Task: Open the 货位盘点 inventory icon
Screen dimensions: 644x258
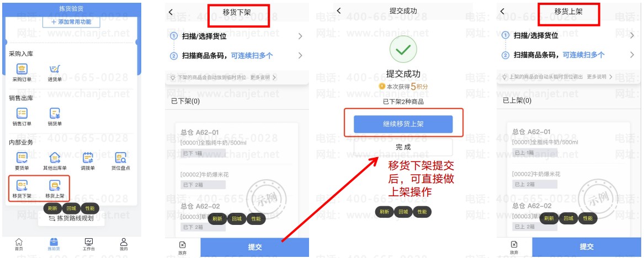Action: [120, 158]
